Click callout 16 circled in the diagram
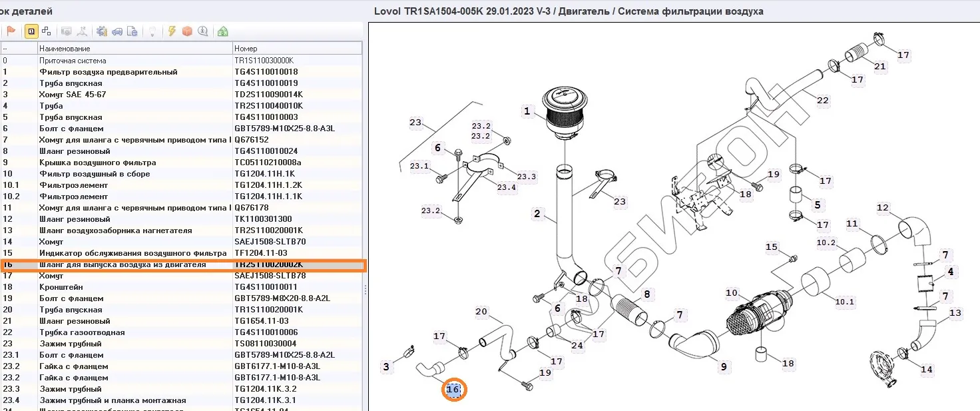This screenshot has height=411, width=980. [454, 390]
